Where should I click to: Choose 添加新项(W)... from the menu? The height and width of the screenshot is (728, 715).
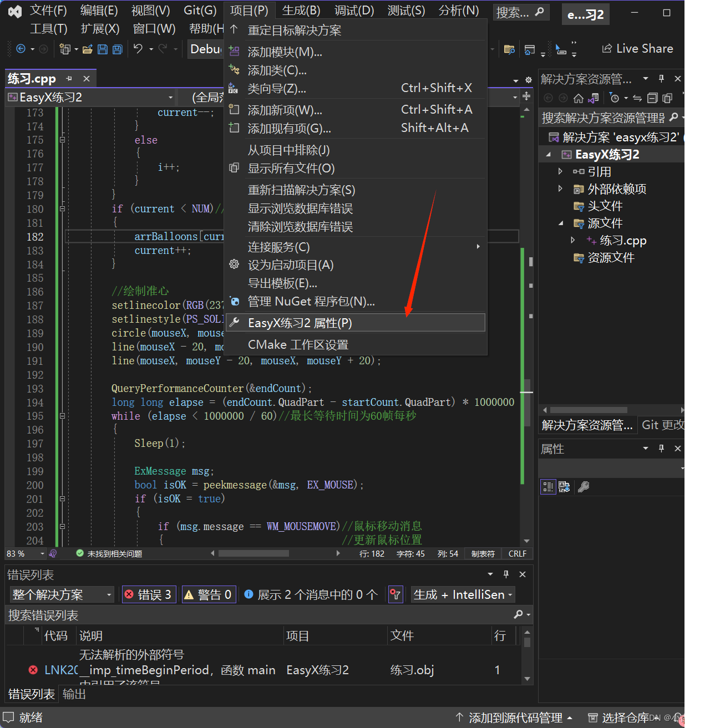[x=355, y=110]
